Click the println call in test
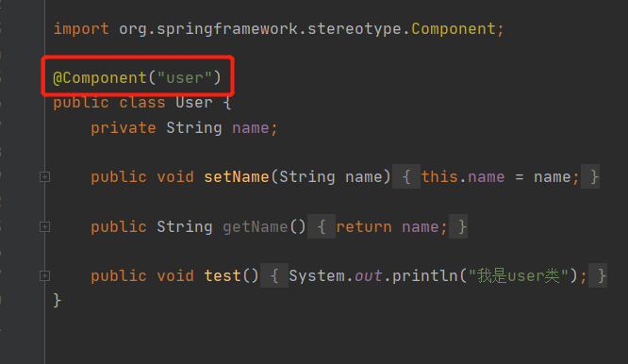The image size is (628, 364). click(x=425, y=276)
